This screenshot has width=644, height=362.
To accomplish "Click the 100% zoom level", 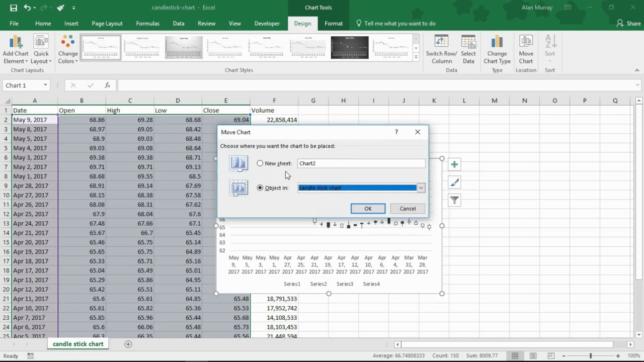I will coord(633,355).
